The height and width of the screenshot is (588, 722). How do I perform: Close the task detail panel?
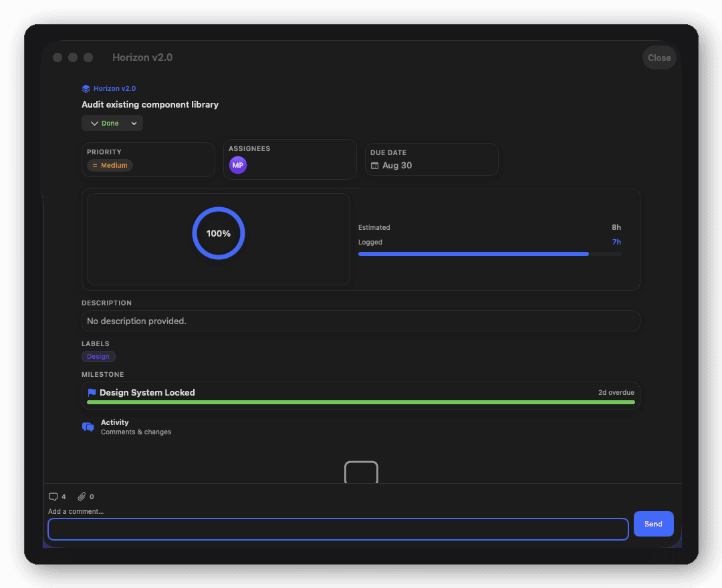pos(659,58)
